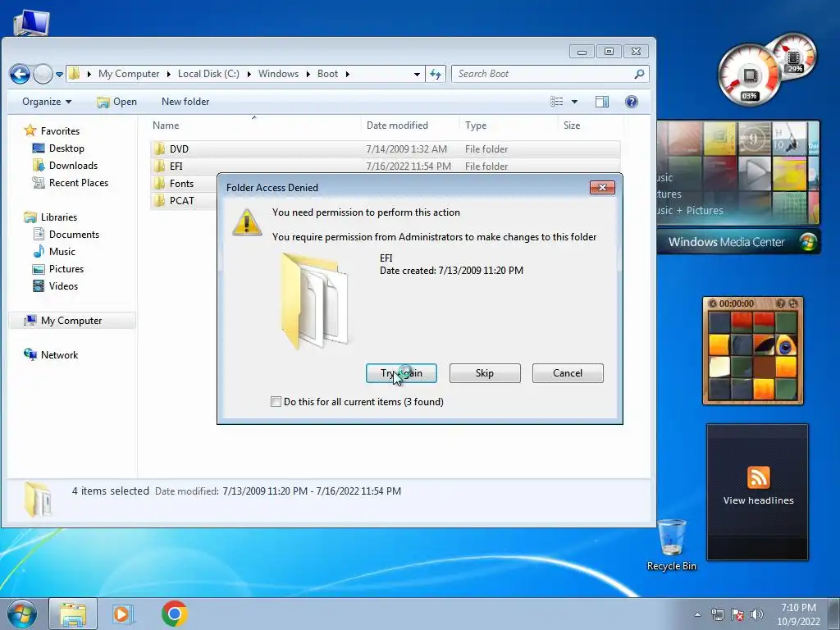
Task: Click the computer icon on the desktop
Action: pyautogui.click(x=31, y=21)
